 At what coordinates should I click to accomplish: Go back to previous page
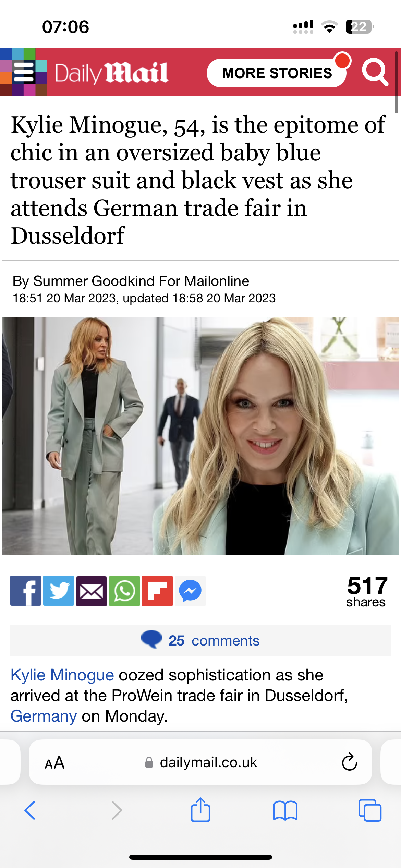point(30,810)
